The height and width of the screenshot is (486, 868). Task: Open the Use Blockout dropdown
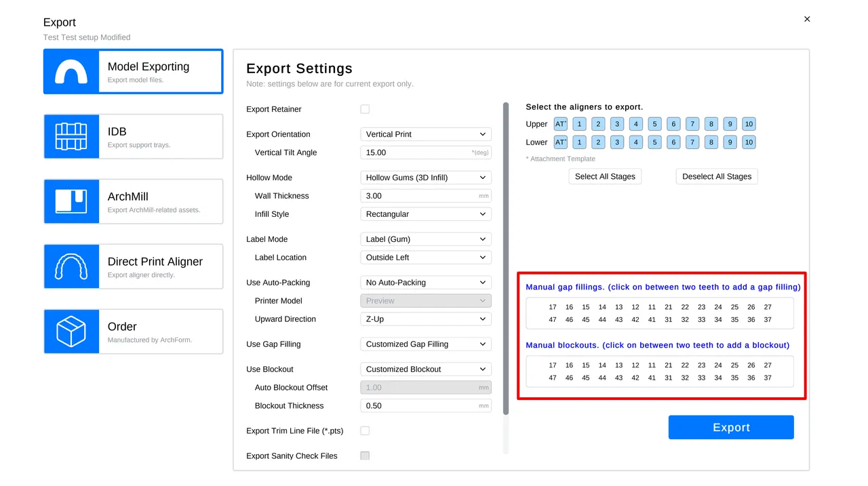point(426,369)
